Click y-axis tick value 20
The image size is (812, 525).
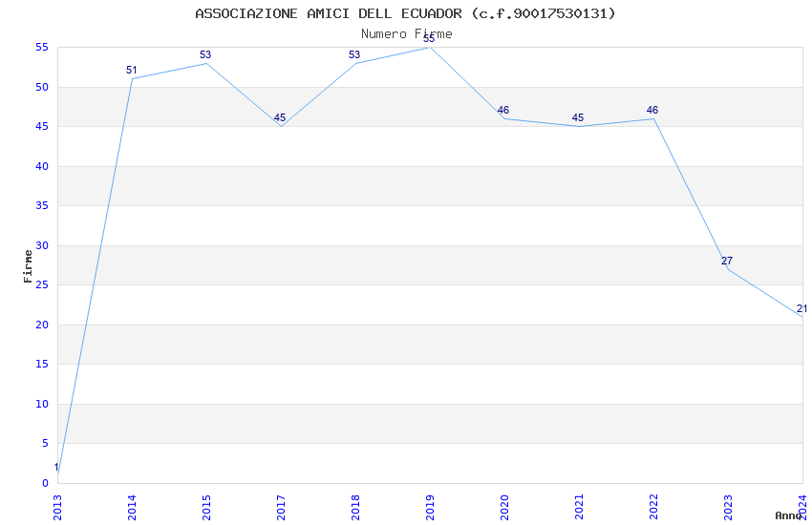pos(42,325)
